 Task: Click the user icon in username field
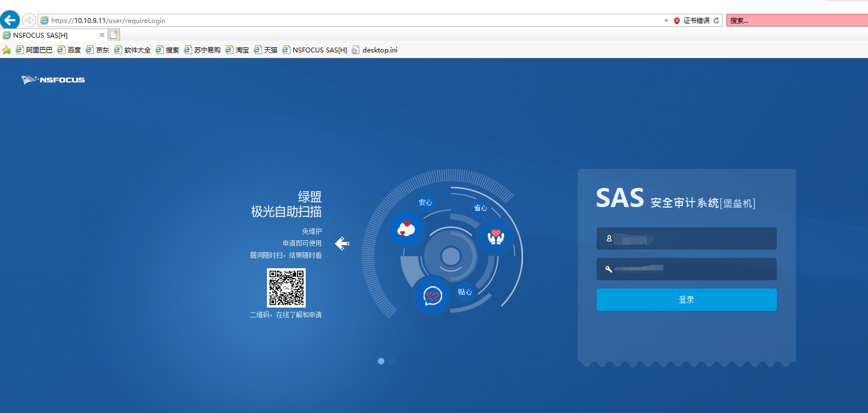pos(609,238)
